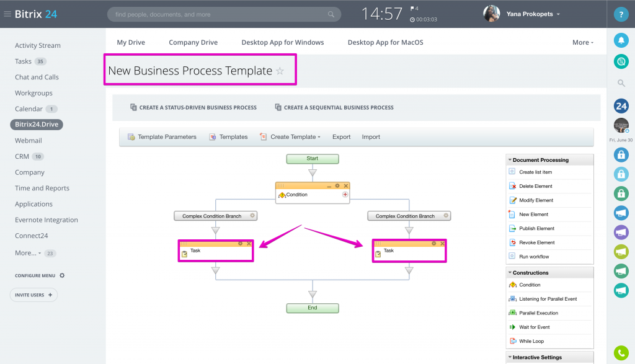Expand the More... item in the left menu
This screenshot has height=364, width=635.
pyautogui.click(x=27, y=252)
